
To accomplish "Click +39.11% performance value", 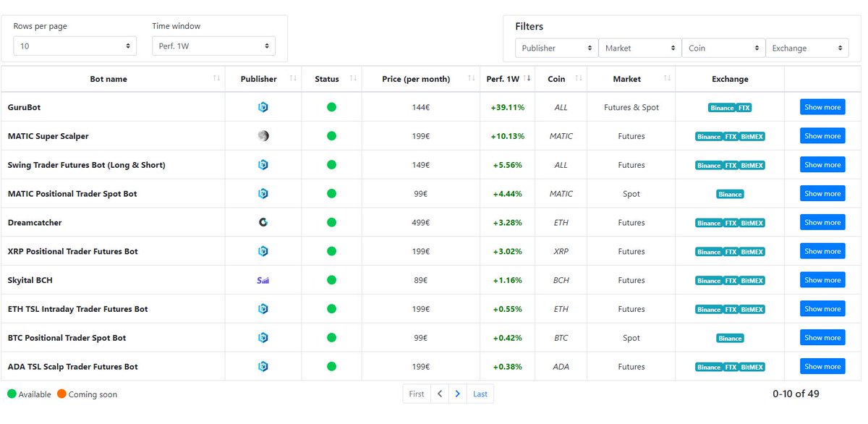I will pos(507,107).
